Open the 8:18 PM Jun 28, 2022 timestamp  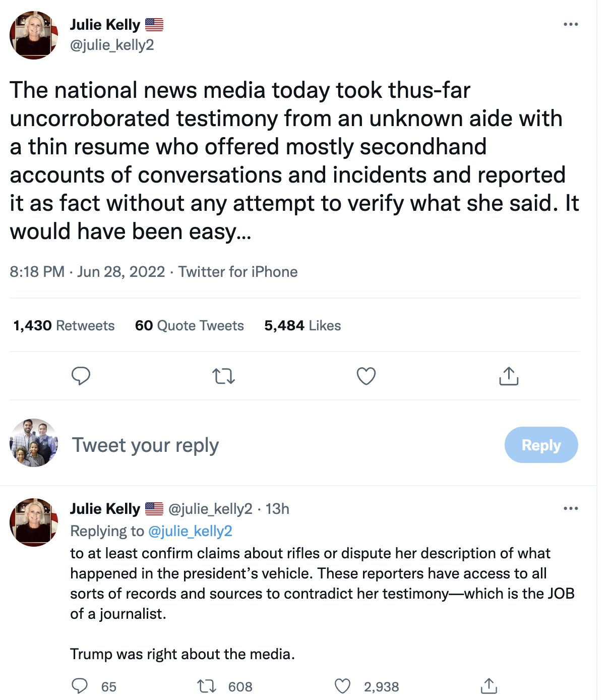(x=87, y=272)
